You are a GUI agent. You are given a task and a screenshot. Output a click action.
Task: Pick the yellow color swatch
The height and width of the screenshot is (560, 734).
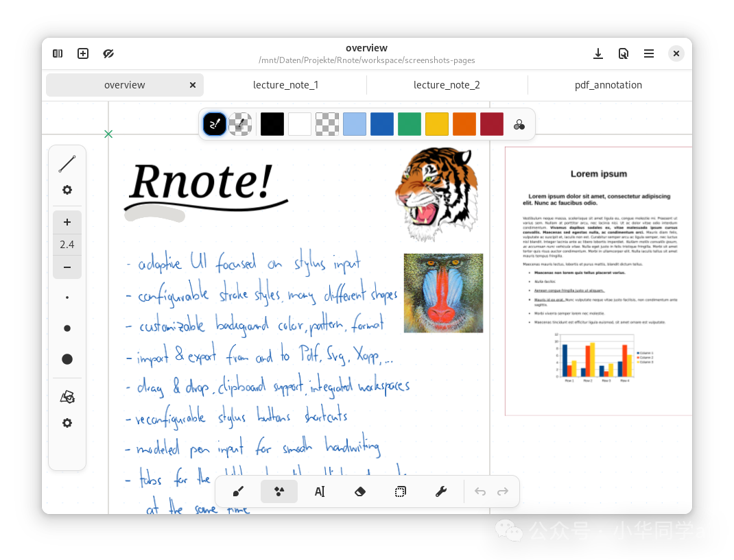pyautogui.click(x=437, y=124)
